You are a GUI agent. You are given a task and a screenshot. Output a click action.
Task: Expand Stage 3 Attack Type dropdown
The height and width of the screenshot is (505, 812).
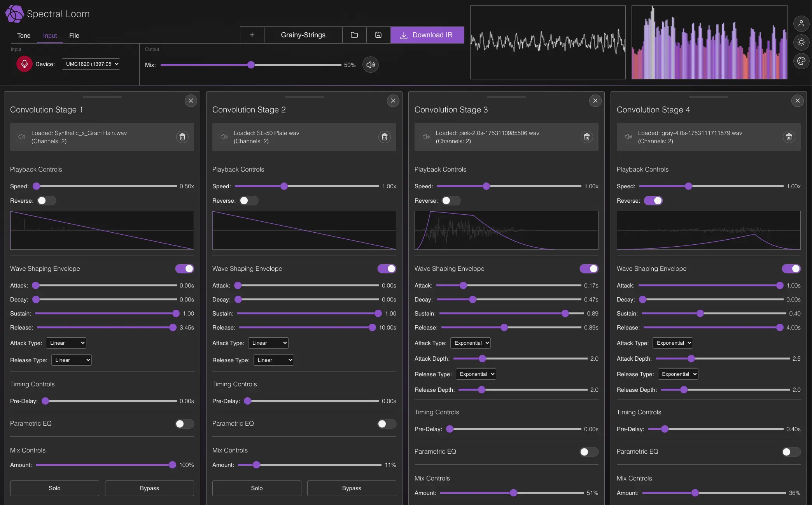(x=470, y=343)
